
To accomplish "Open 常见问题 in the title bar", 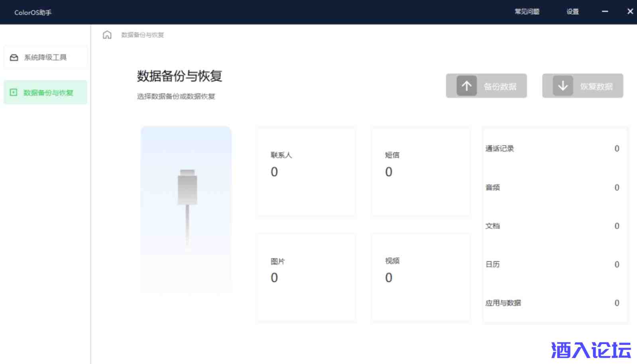I will pyautogui.click(x=527, y=12).
